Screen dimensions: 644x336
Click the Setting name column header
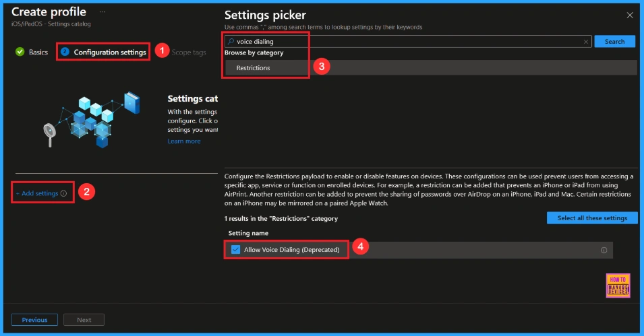click(x=248, y=233)
